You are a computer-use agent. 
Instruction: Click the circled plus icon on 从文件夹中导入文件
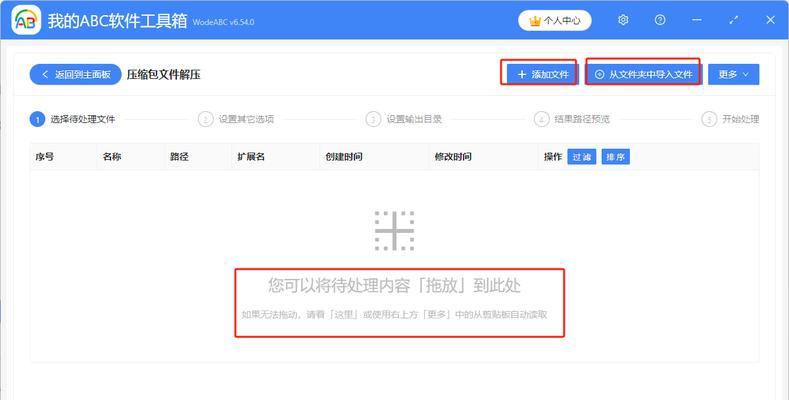click(599, 74)
